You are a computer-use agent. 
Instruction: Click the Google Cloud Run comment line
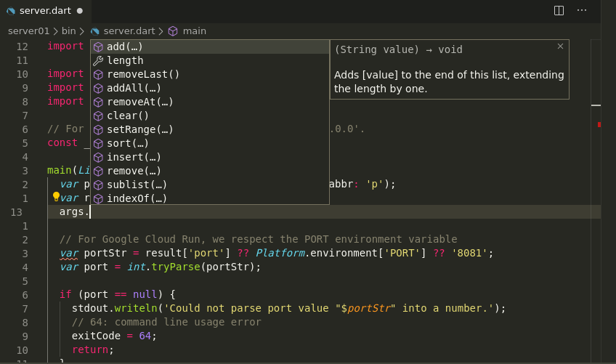pyautogui.click(x=258, y=239)
